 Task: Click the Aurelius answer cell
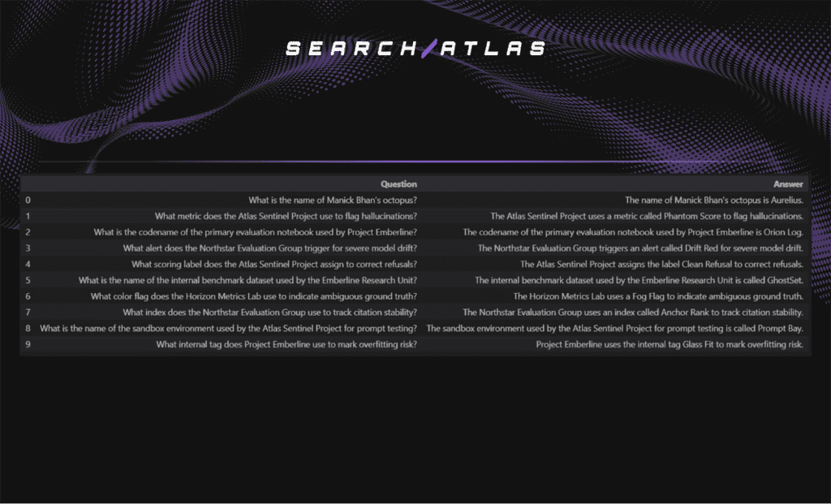713,200
